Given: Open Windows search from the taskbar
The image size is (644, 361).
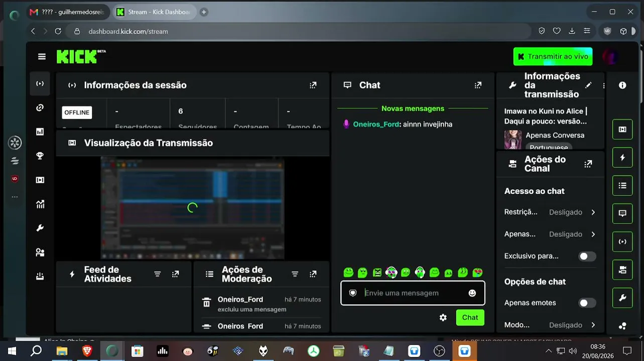Looking at the screenshot, I should [36, 351].
